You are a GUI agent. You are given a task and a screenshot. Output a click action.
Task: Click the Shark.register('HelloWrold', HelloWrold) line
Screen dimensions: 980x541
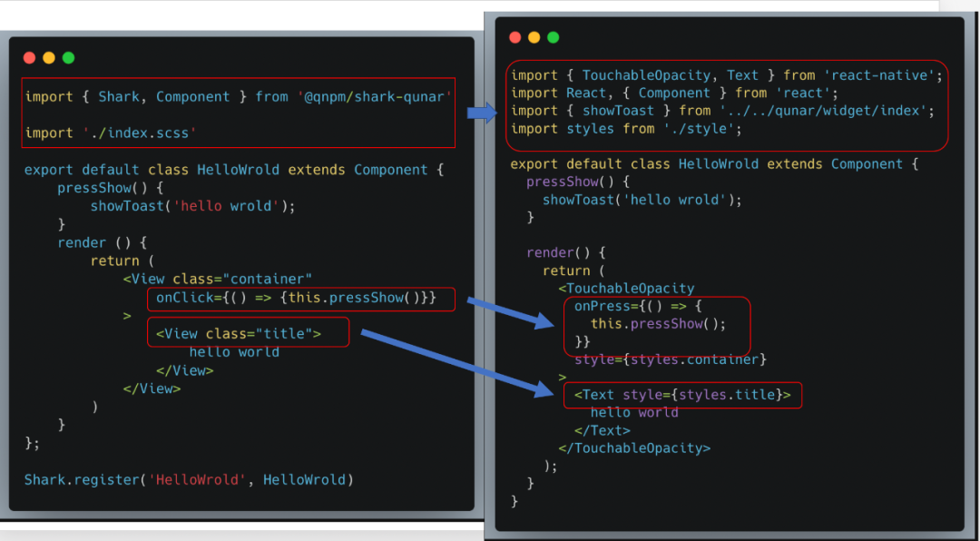pos(189,479)
